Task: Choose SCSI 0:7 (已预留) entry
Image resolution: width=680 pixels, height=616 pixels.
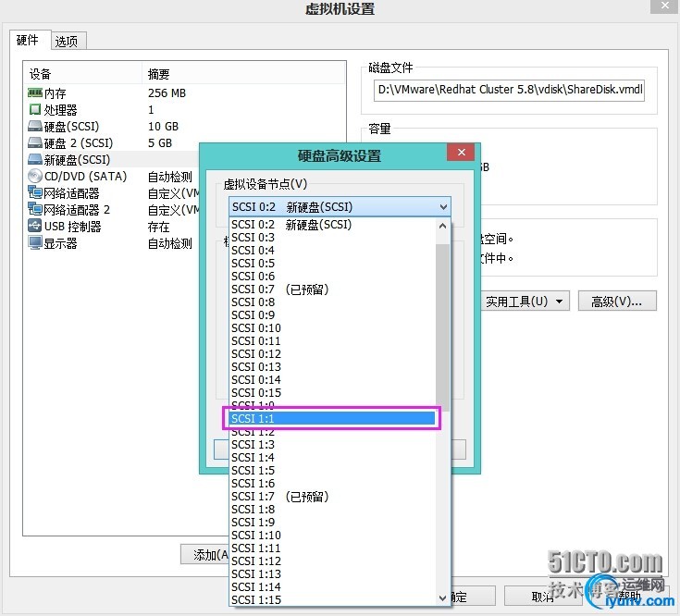Action: click(x=332, y=290)
